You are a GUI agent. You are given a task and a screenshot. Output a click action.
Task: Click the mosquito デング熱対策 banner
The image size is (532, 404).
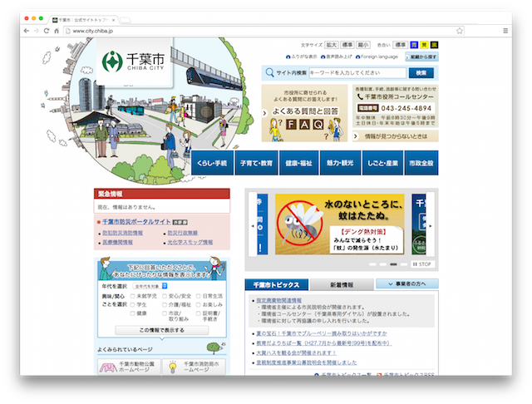click(340, 224)
